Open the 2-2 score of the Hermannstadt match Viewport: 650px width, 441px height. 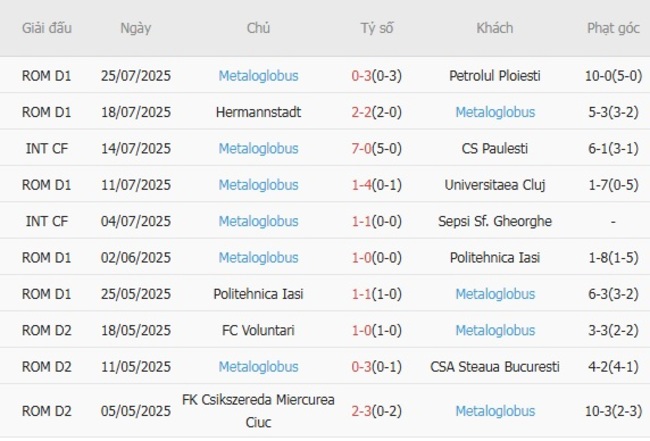tap(363, 112)
